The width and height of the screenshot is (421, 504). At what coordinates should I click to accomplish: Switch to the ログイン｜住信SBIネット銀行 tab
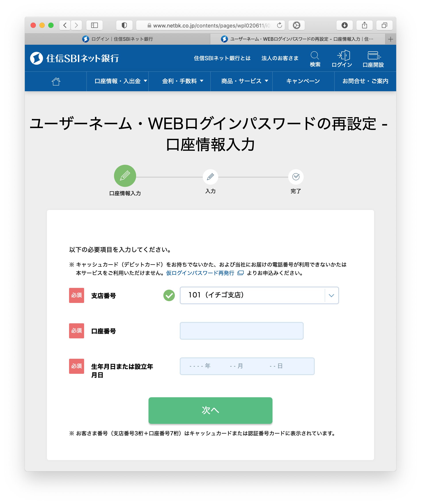click(117, 39)
